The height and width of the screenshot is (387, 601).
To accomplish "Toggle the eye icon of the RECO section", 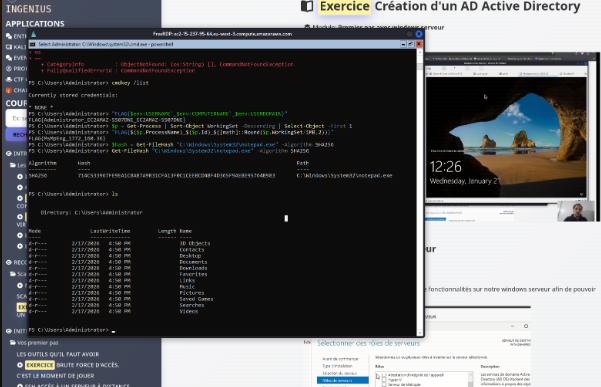I will click(x=9, y=262).
